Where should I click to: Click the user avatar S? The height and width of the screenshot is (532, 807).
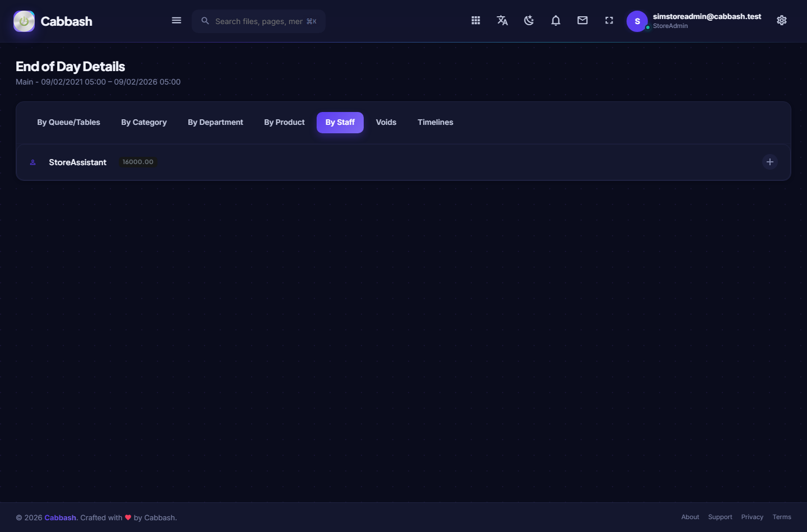637,21
